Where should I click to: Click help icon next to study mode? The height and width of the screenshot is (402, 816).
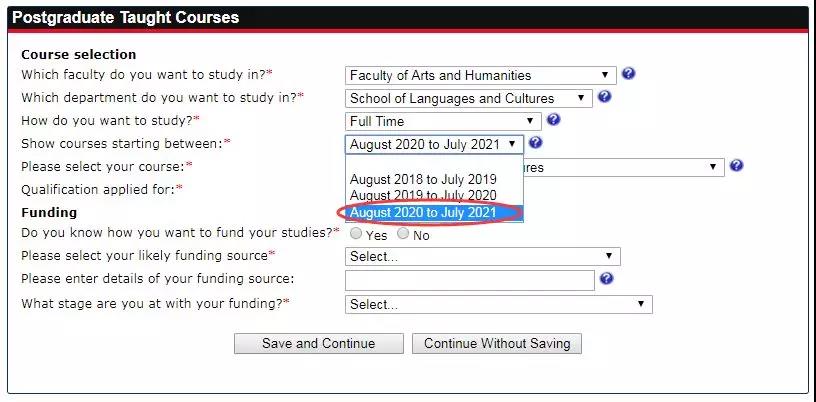point(553,120)
